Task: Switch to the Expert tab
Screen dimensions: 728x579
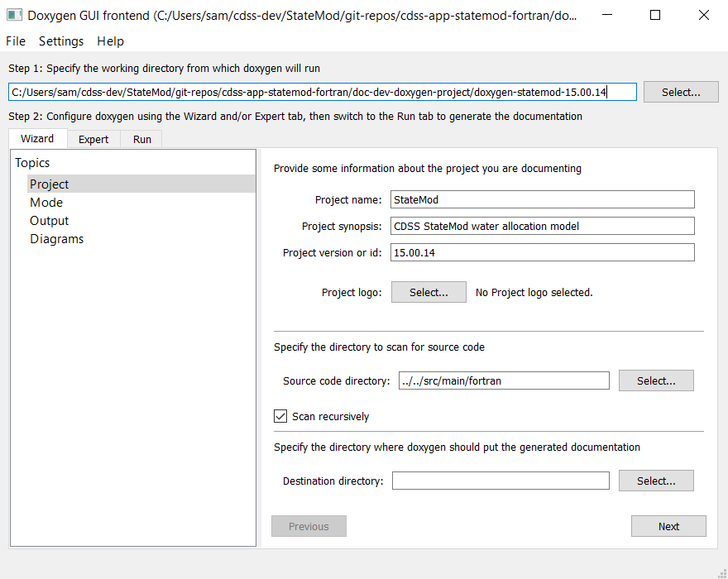Action: click(x=93, y=139)
